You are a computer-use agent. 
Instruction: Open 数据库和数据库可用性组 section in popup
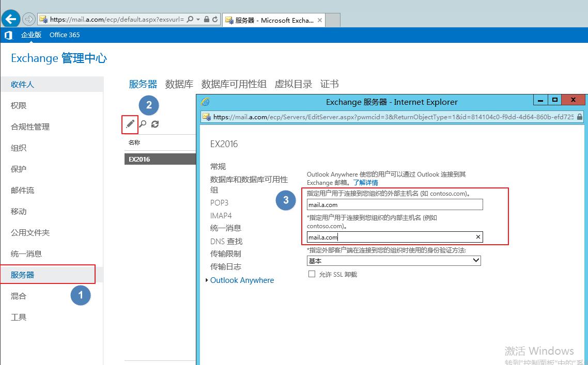click(x=249, y=184)
